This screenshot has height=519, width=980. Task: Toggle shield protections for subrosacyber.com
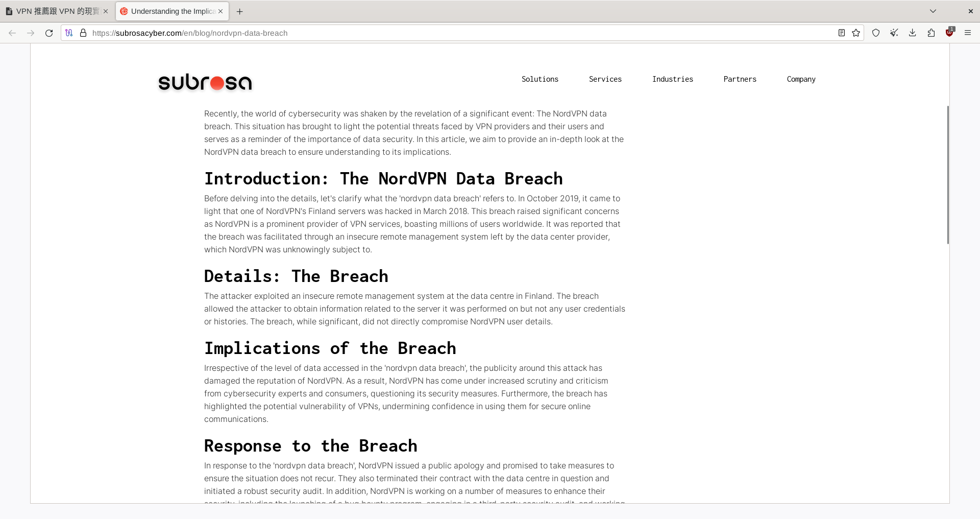(x=876, y=32)
